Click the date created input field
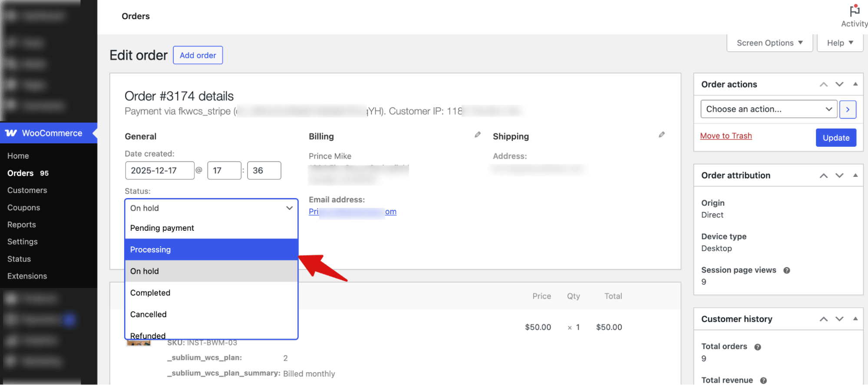Image resolution: width=868 pixels, height=385 pixels. coord(159,170)
